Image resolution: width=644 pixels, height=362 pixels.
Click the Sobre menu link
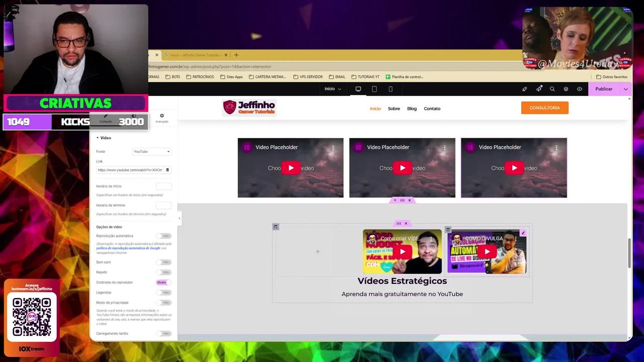tap(394, 109)
